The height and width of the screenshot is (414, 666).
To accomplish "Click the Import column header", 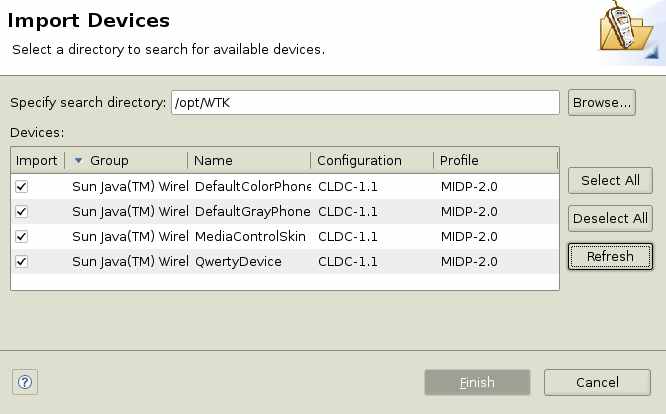I will point(37,161).
